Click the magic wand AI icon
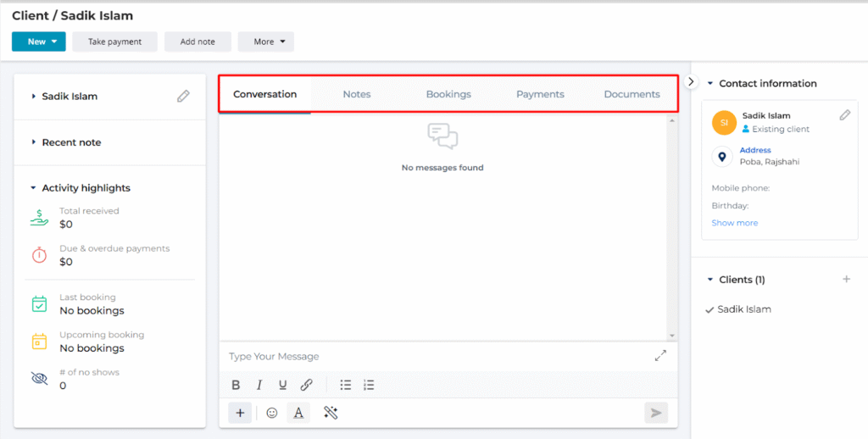868x439 pixels. 331,413
